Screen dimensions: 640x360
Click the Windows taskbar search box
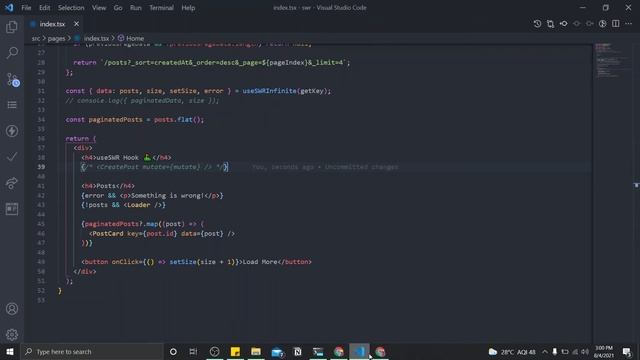92,351
